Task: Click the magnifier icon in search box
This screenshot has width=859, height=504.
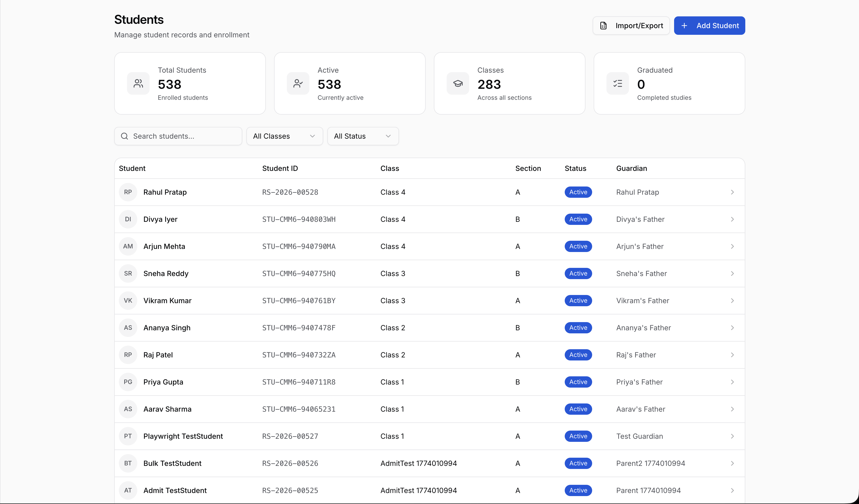Action: pos(124,136)
